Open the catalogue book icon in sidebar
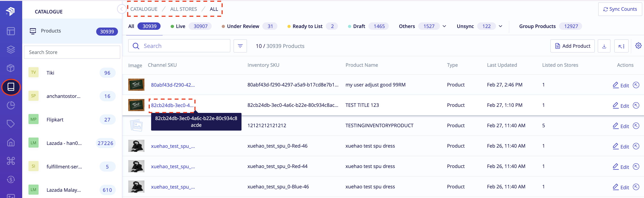This screenshot has height=198, width=644. coord(11,87)
